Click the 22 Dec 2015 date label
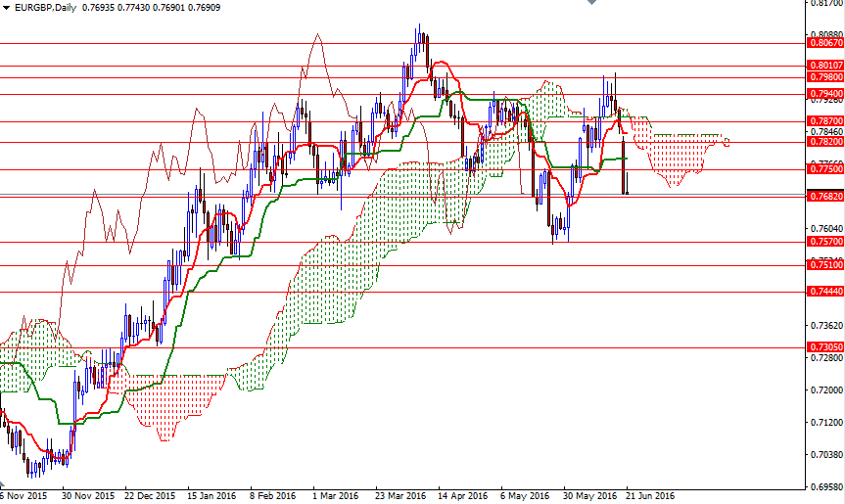This screenshot has height=504, width=845. click(x=150, y=496)
